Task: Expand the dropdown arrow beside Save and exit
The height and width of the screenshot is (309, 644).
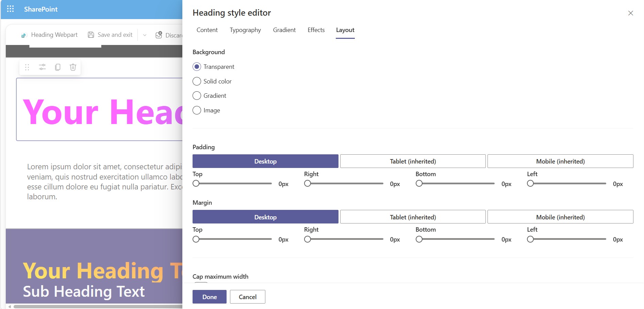Action: 145,35
